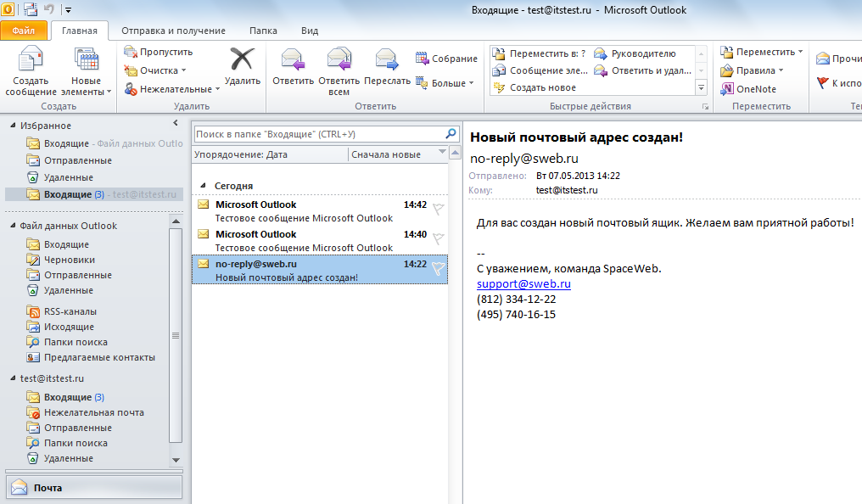This screenshot has width=862, height=504.
Task: Open Папки поиска under test@itstest.ru
Action: 68,443
